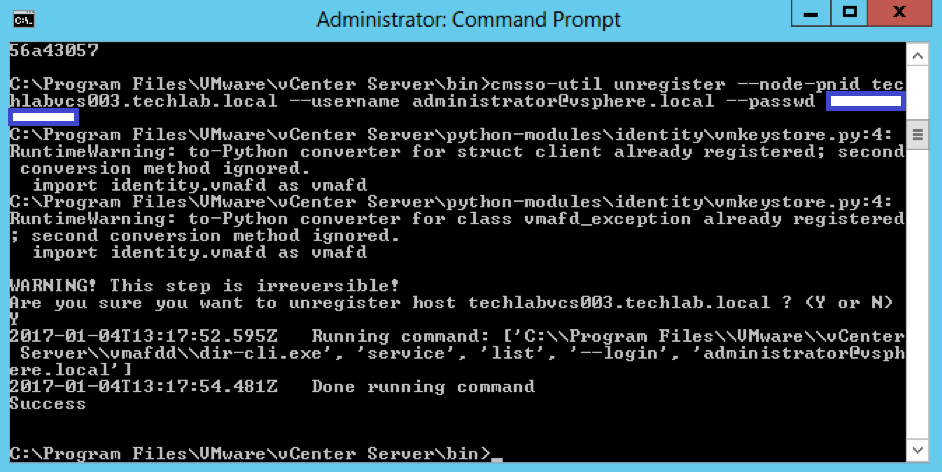This screenshot has width=942, height=472.
Task: Click the scrollbar track above the thumb
Action: click(917, 95)
